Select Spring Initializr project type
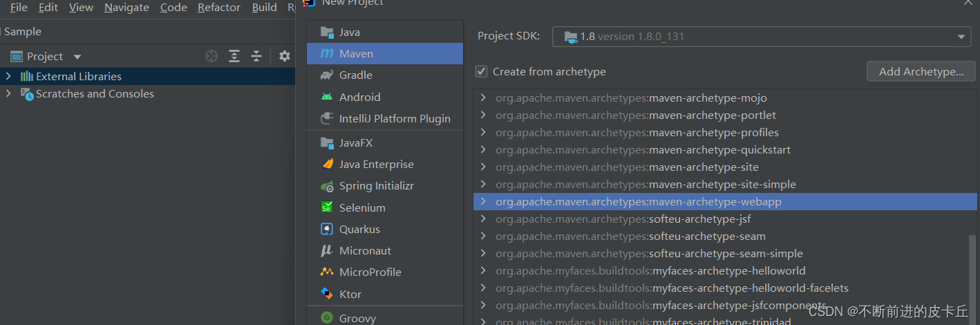Screen dimensions: 980x325 click(385, 186)
